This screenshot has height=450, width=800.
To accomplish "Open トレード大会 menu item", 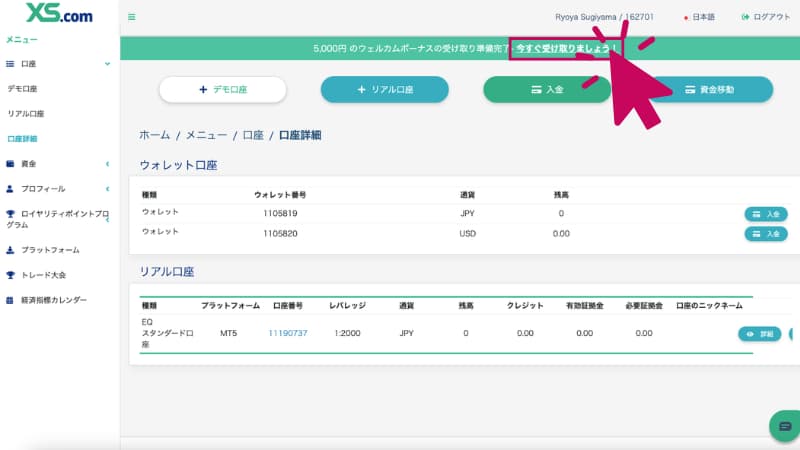I will coord(43,275).
